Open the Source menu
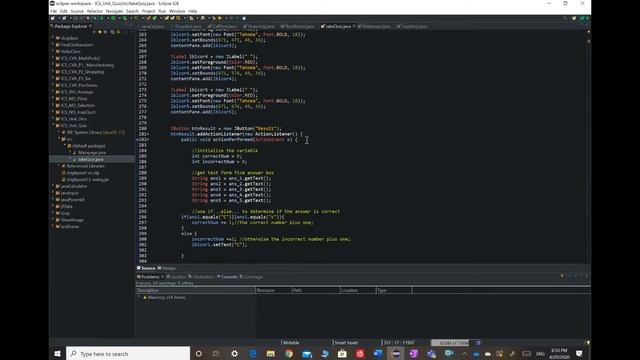This screenshot has height=360, width=640. pos(77,11)
